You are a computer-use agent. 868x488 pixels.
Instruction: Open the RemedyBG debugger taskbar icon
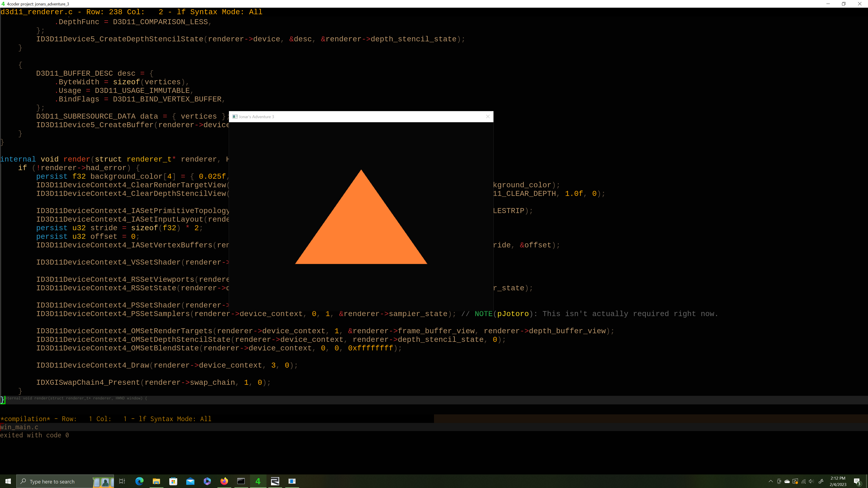tap(275, 481)
